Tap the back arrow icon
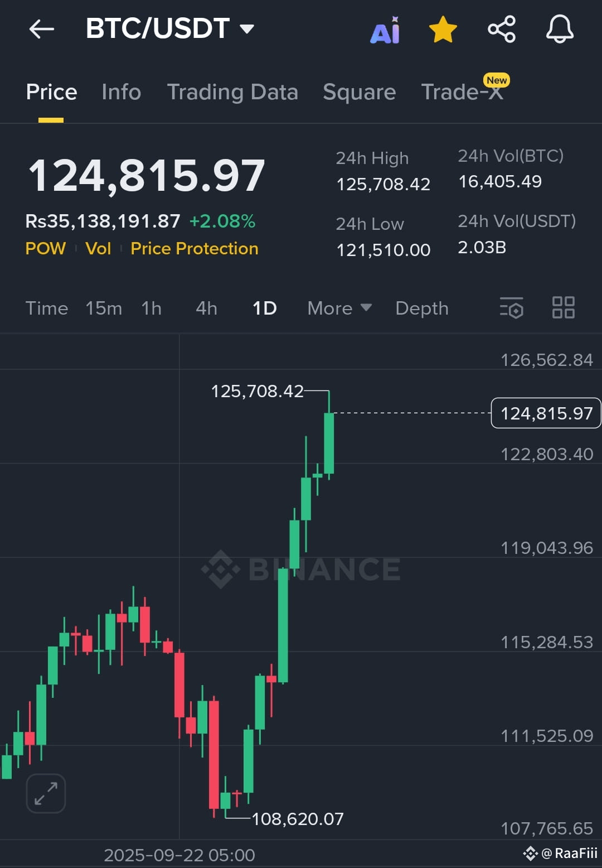602x868 pixels. pyautogui.click(x=42, y=29)
